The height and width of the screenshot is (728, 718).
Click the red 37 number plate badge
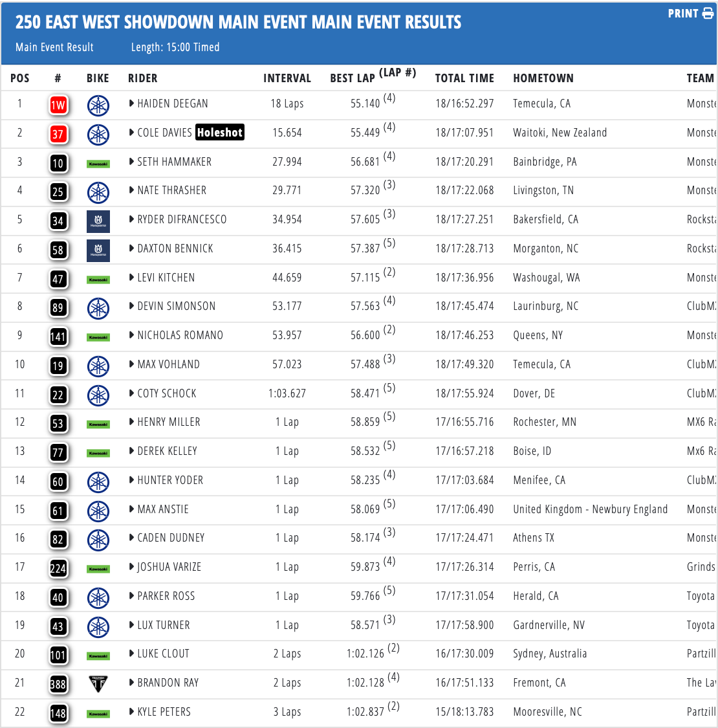point(58,134)
